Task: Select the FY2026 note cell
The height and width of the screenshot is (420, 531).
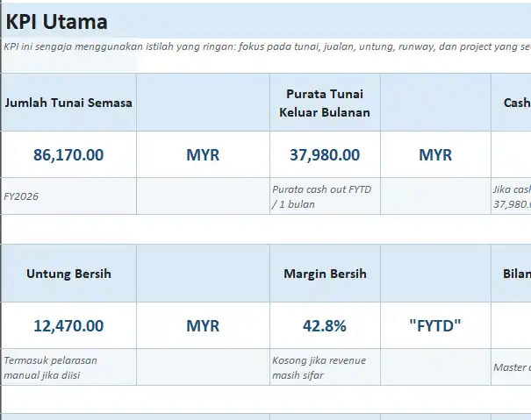Action: [68, 197]
